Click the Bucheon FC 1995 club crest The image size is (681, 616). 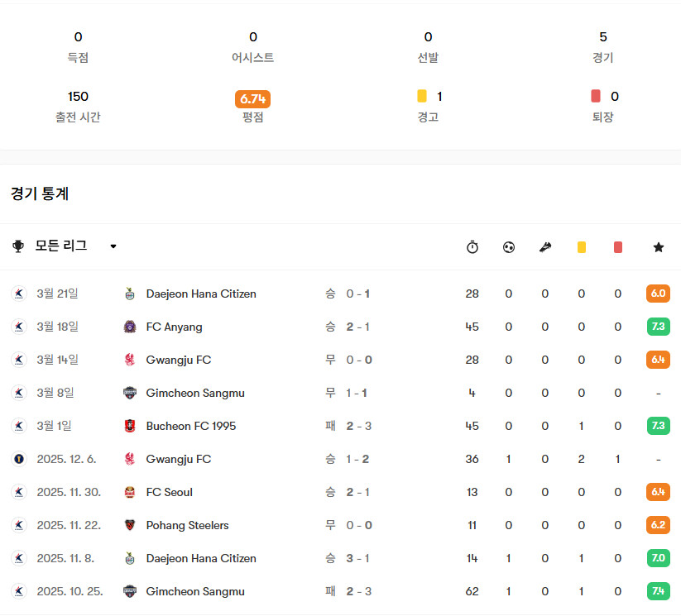[129, 426]
